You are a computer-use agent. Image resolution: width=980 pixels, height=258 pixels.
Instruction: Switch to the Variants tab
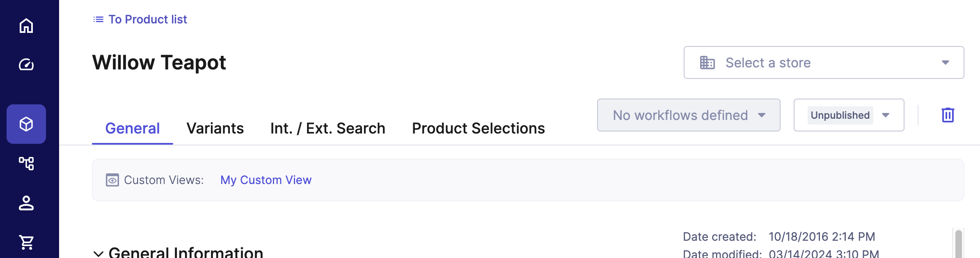[215, 129]
